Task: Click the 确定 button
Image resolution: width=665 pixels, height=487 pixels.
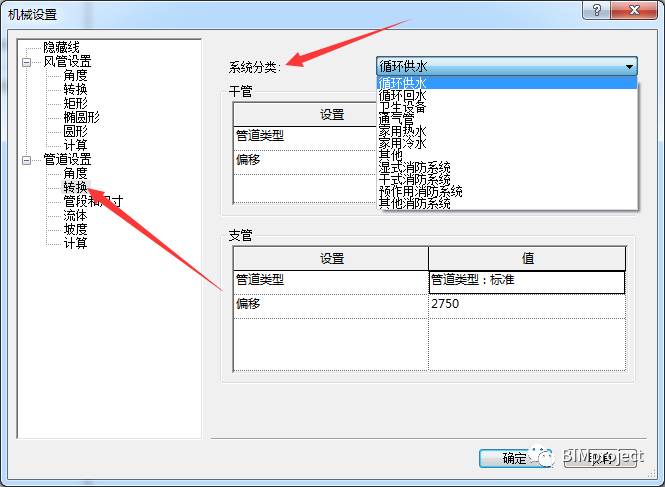Action: (515, 458)
